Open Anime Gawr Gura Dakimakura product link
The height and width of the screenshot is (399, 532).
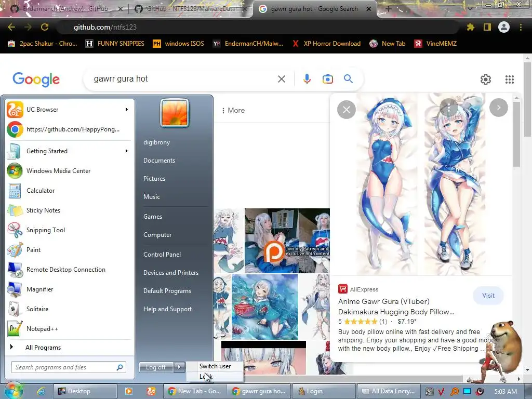click(396, 307)
